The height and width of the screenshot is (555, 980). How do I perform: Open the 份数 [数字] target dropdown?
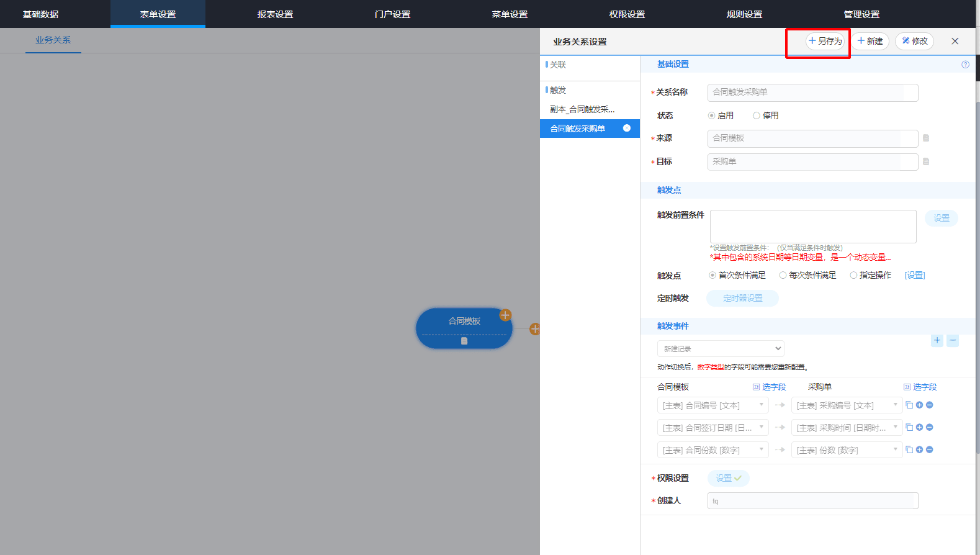847,450
